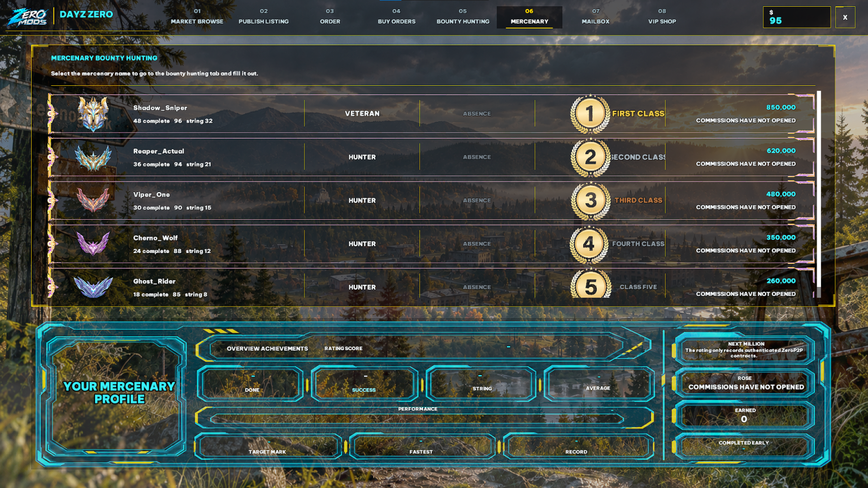
Task: Select mercenary name Reaper_Actual
Action: [x=159, y=151]
